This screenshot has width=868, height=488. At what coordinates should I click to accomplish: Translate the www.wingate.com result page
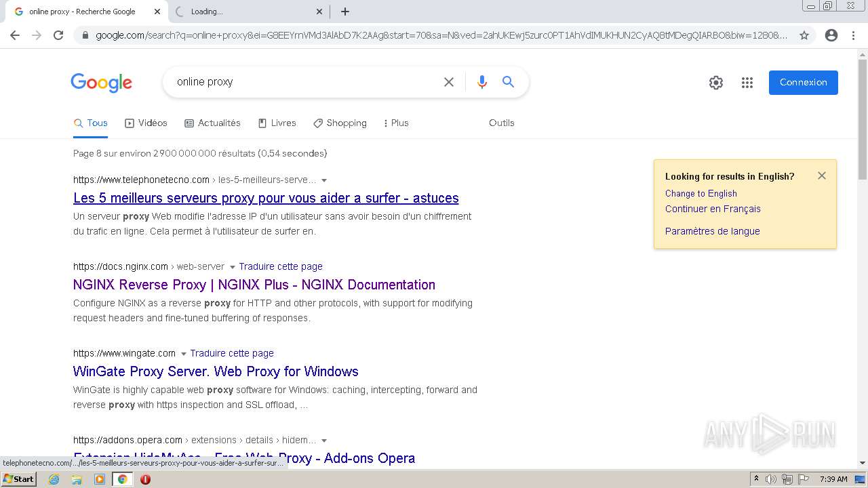click(232, 354)
